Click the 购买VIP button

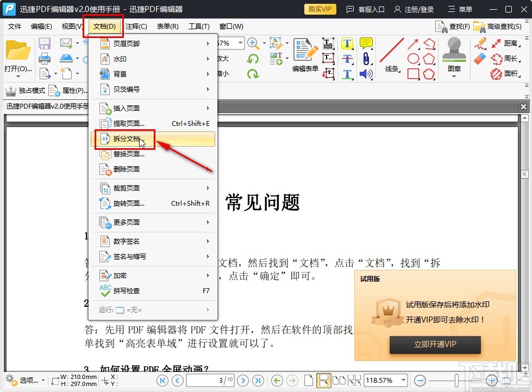[x=320, y=9]
